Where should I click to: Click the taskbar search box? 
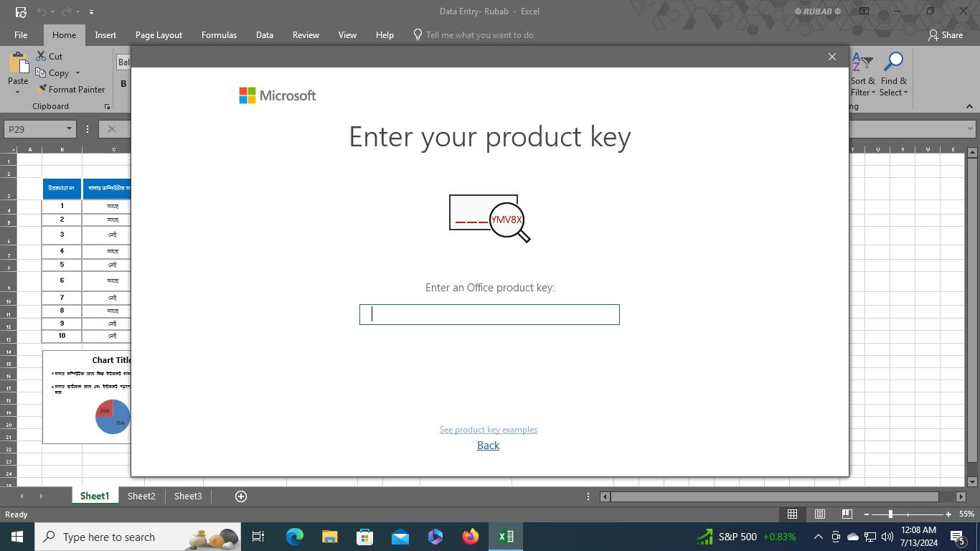(x=138, y=537)
